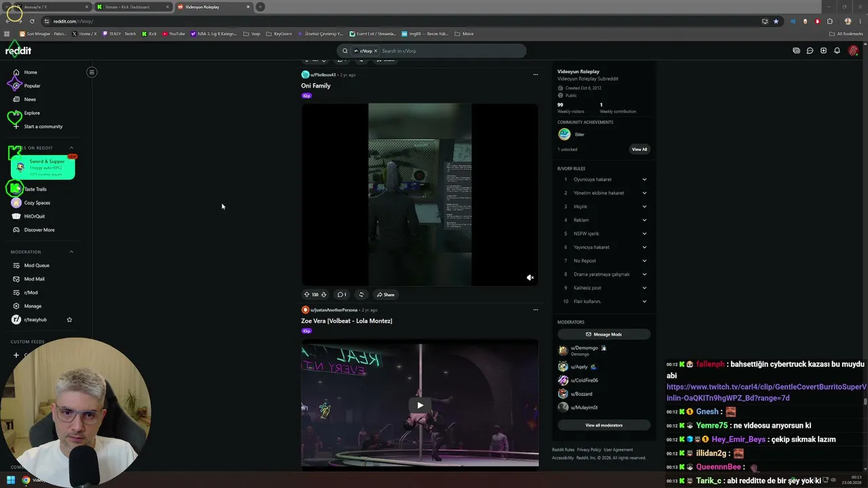The width and height of the screenshot is (868, 488).
Task: Switch to the Stream - Kick Dashboard tab
Action: [x=132, y=7]
